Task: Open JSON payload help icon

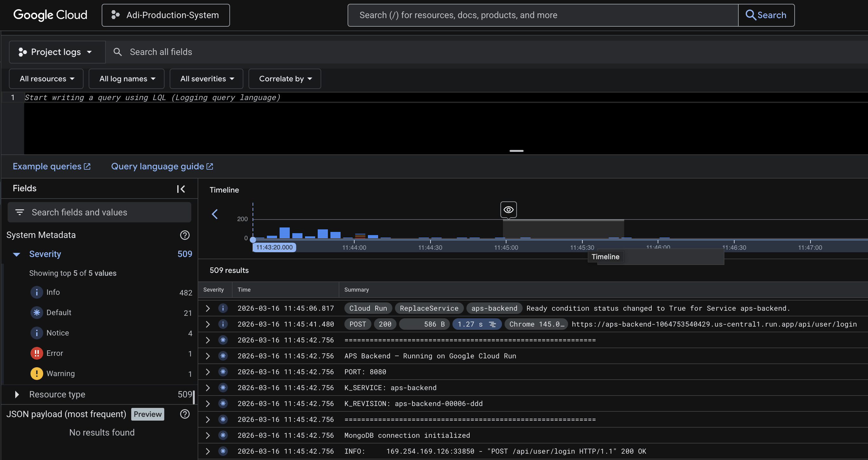Action: [185, 414]
